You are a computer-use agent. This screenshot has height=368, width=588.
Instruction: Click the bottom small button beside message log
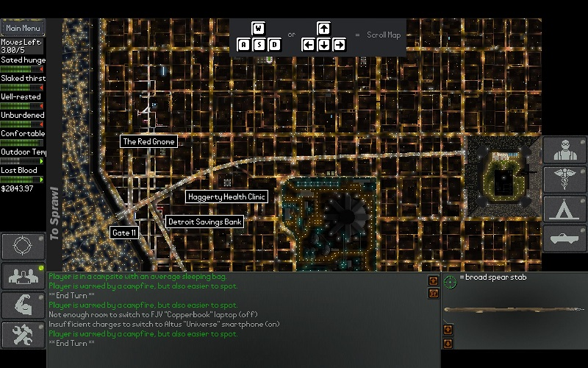(448, 343)
